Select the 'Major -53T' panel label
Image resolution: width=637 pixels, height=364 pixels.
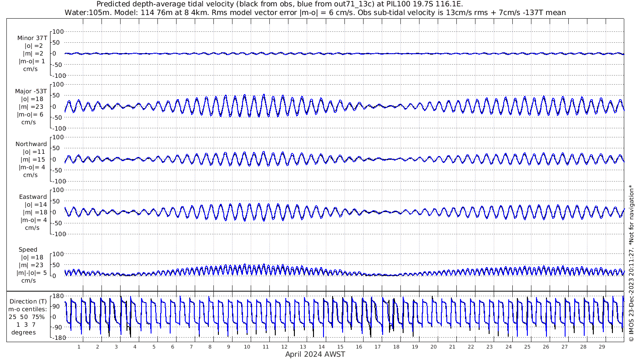31,91
